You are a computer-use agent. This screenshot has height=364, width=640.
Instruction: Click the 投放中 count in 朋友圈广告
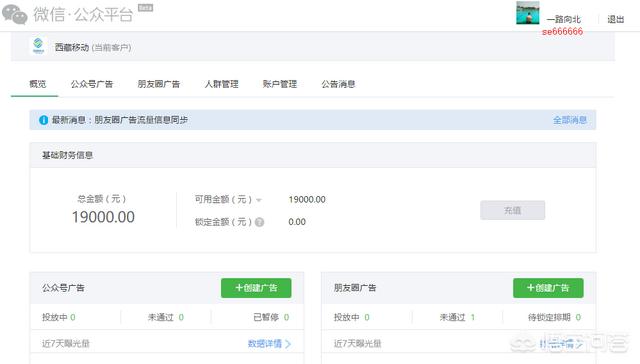click(x=367, y=317)
